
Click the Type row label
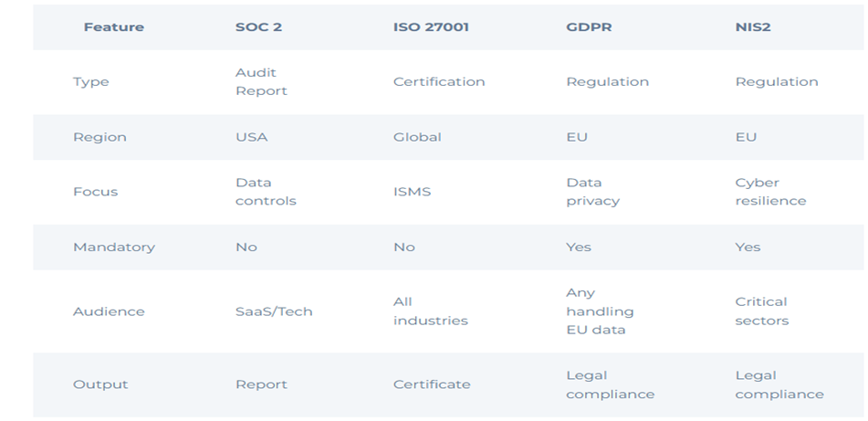coord(90,81)
